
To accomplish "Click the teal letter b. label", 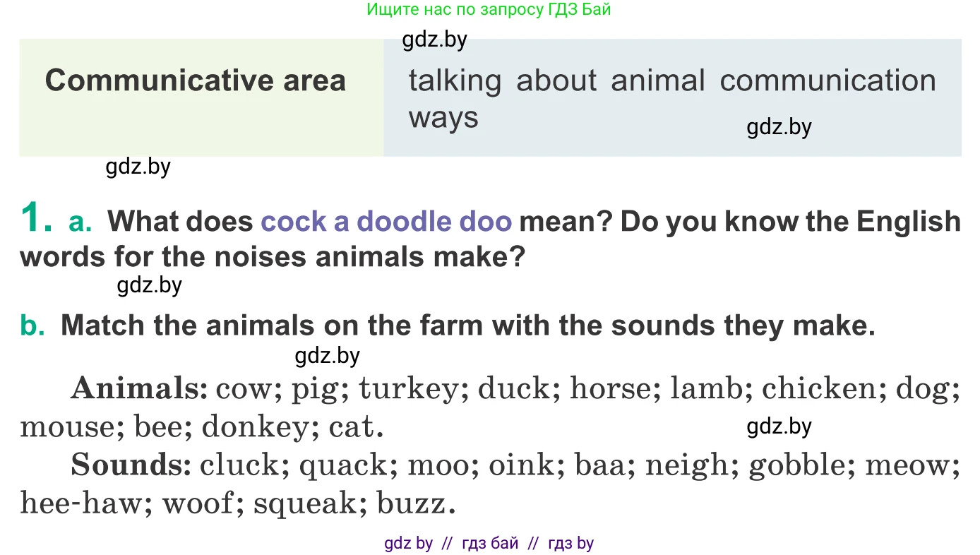I will 32,326.
